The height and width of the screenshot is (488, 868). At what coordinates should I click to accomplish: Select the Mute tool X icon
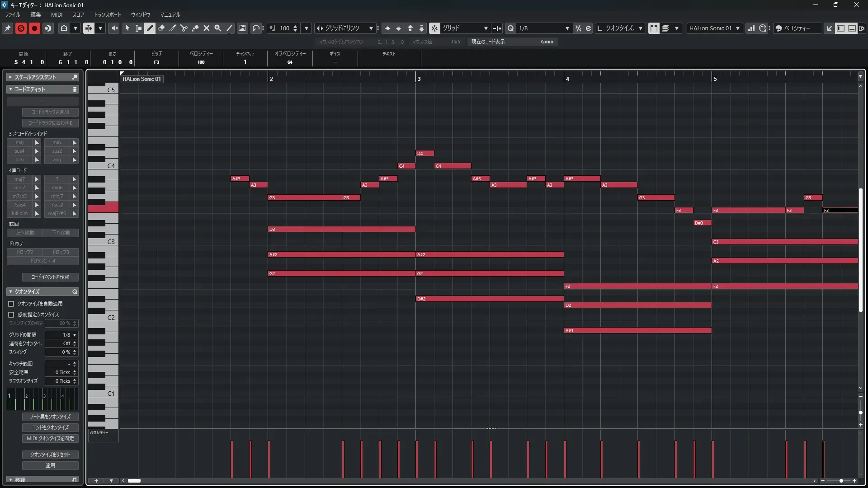tap(207, 28)
